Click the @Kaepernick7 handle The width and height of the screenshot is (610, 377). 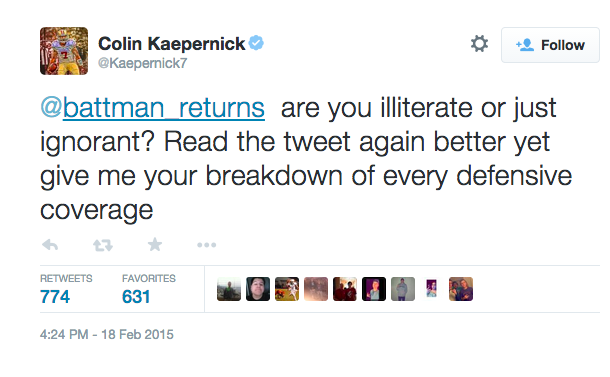pyautogui.click(x=142, y=63)
